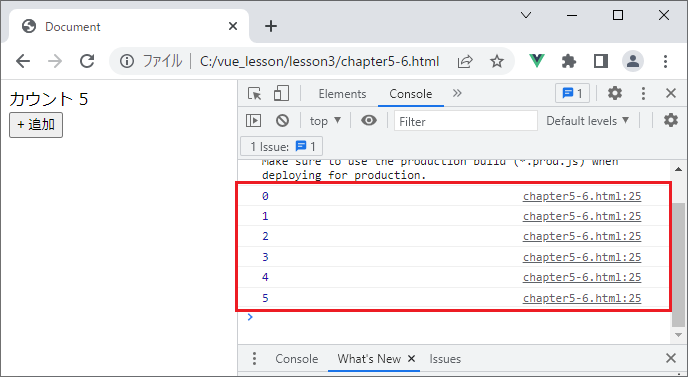The height and width of the screenshot is (377, 688).
Task: Switch to the Issues drawer tab
Action: [445, 359]
